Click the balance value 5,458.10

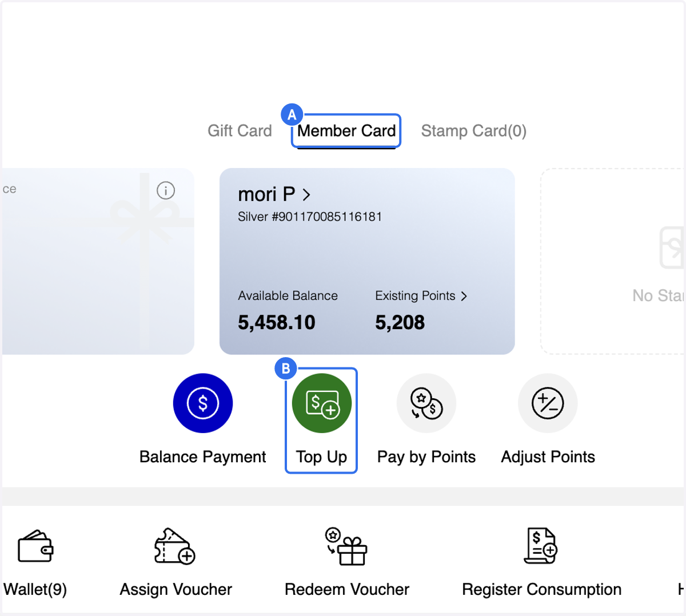(277, 322)
